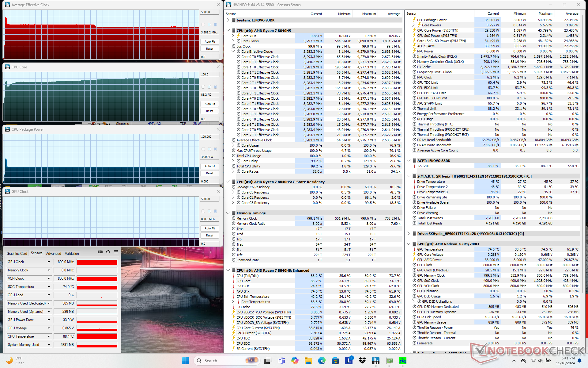Viewport: 588px width, 368px height.
Task: Open the weather widget showing 51°F
Action: click(15, 361)
